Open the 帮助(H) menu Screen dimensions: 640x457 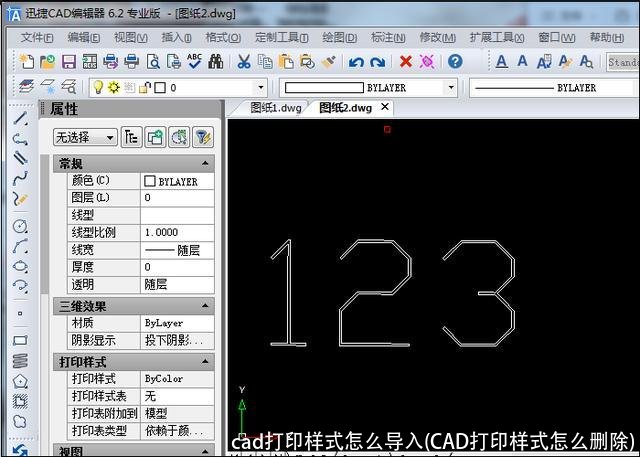607,38
